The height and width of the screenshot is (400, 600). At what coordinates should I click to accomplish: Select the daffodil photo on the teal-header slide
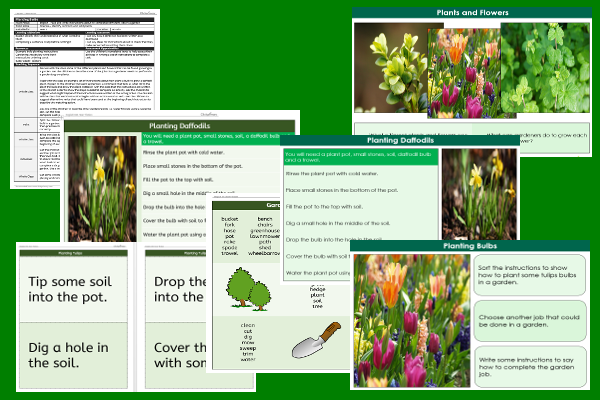[x=479, y=194]
